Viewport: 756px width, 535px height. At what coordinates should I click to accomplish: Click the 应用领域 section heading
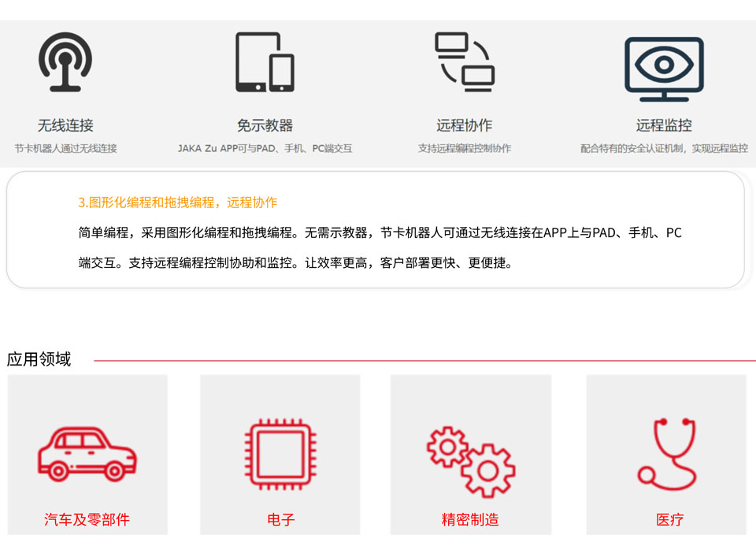click(x=39, y=359)
